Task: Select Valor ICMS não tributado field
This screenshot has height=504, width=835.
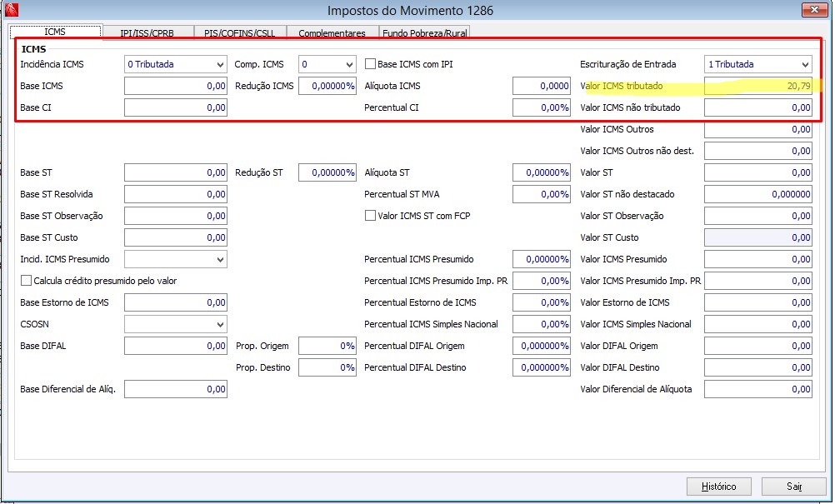Action: click(x=757, y=107)
